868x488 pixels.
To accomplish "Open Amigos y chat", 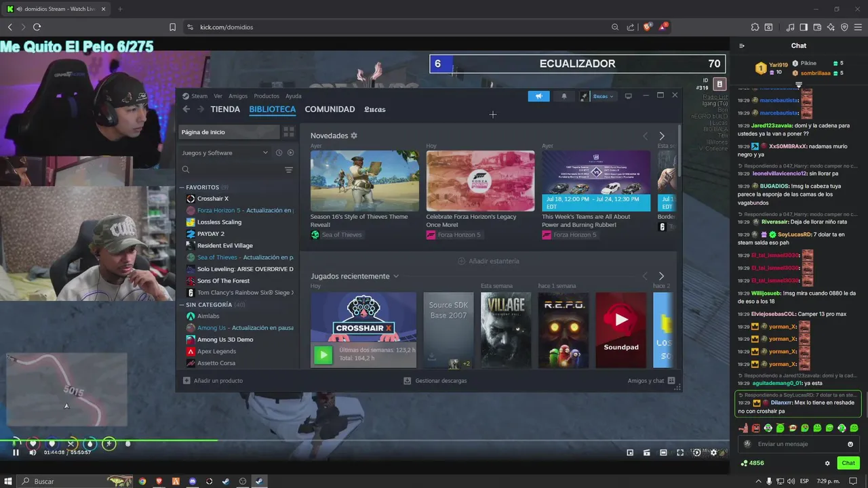I will pos(650,381).
